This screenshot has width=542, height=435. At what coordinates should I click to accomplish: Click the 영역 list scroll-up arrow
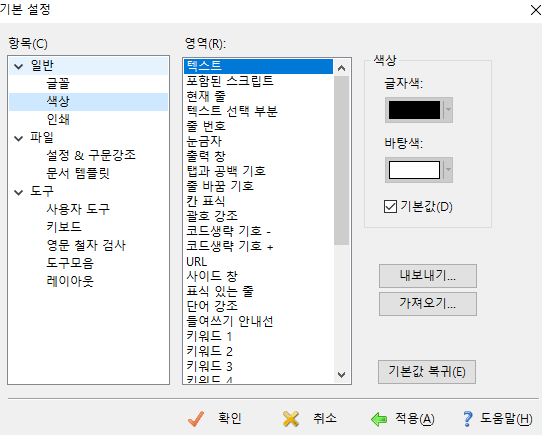(x=342, y=68)
